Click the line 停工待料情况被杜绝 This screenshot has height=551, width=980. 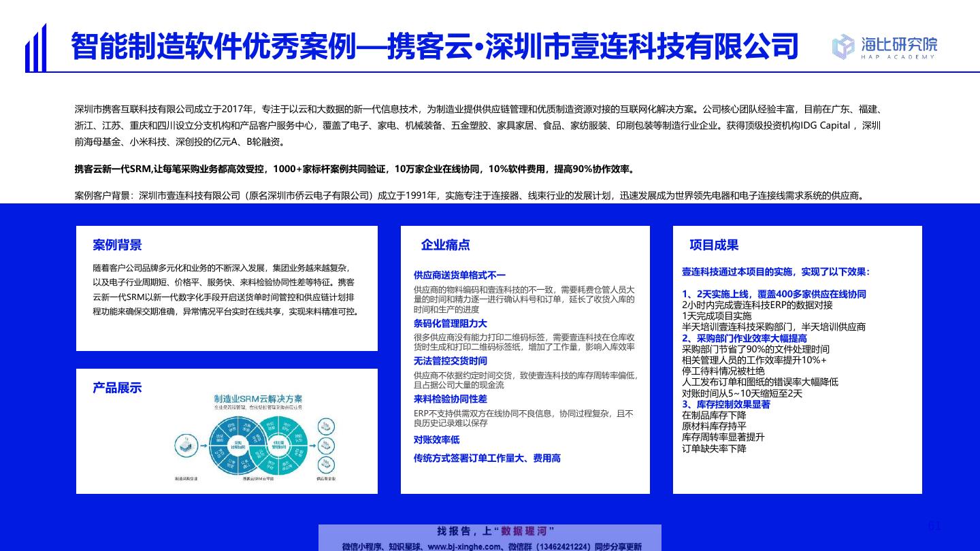point(723,371)
